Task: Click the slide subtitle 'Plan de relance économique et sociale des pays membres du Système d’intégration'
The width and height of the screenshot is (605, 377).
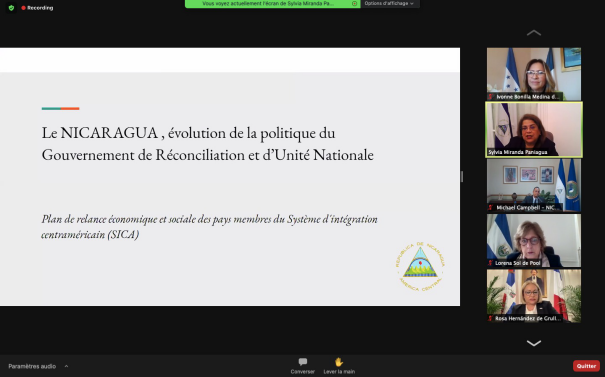Action: (x=210, y=219)
